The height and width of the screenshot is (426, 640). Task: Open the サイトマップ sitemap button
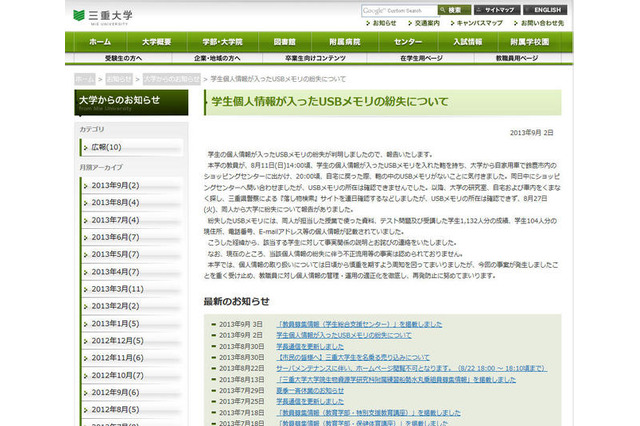[497, 10]
